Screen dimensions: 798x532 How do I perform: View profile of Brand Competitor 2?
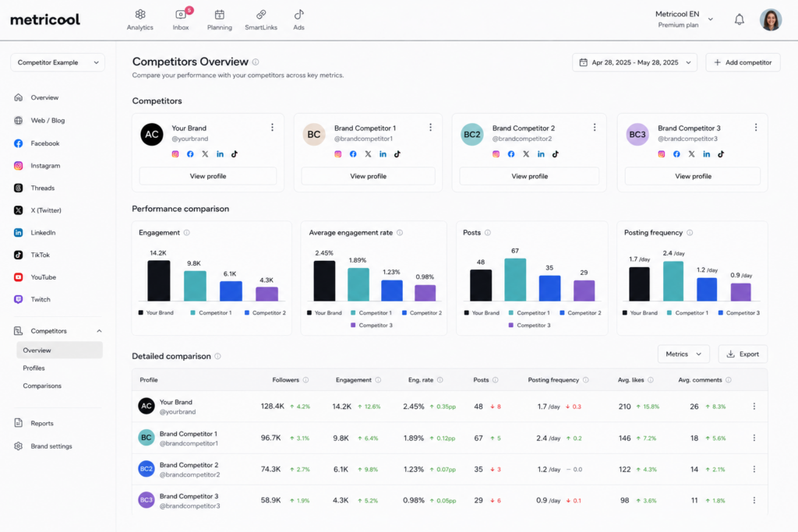tap(530, 176)
